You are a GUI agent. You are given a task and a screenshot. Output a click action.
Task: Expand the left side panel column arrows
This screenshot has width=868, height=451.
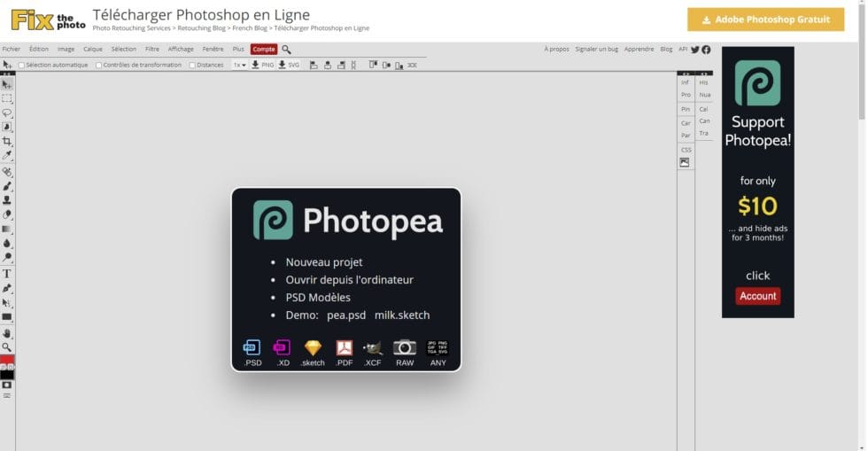686,74
